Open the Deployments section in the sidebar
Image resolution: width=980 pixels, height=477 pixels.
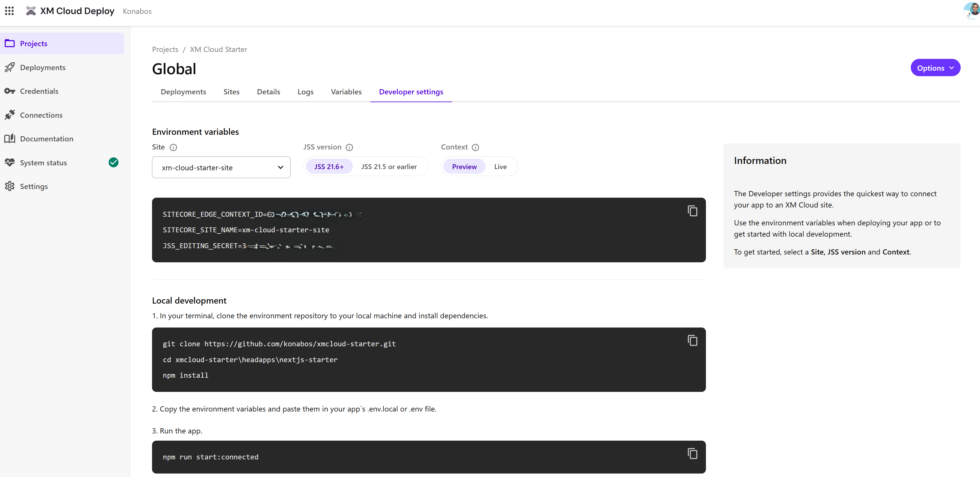tap(43, 68)
